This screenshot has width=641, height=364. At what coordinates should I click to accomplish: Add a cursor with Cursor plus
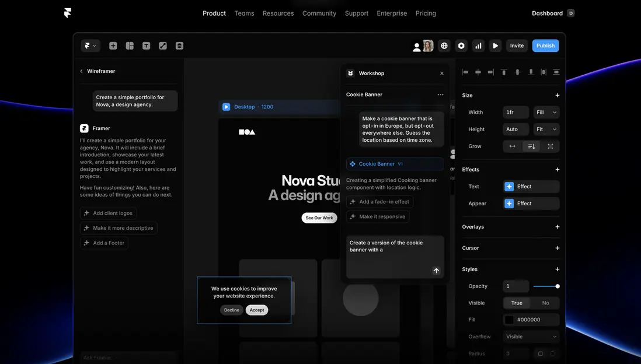coord(557,248)
